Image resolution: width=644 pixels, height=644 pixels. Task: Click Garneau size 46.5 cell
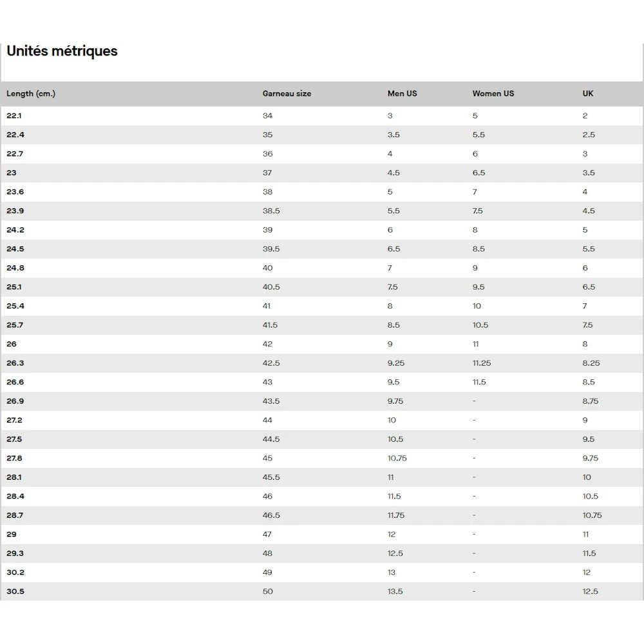[271, 516]
